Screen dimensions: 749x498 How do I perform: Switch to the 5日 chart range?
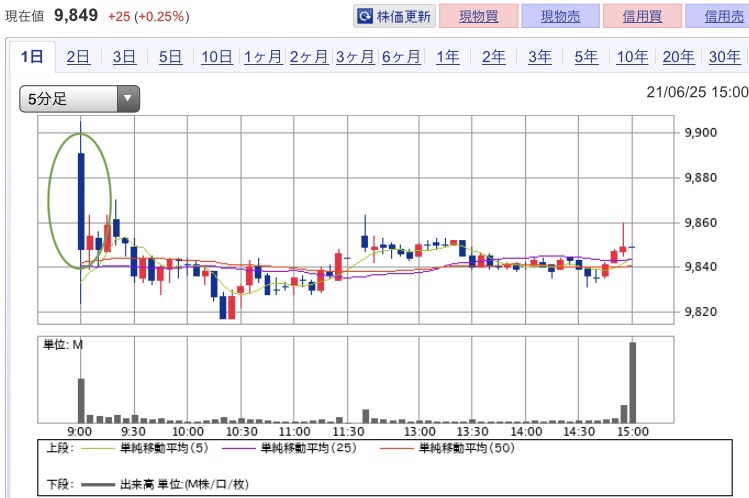pyautogui.click(x=170, y=57)
